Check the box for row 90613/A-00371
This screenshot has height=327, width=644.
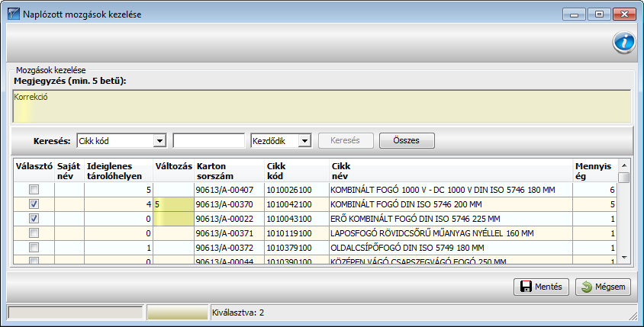coord(34,233)
